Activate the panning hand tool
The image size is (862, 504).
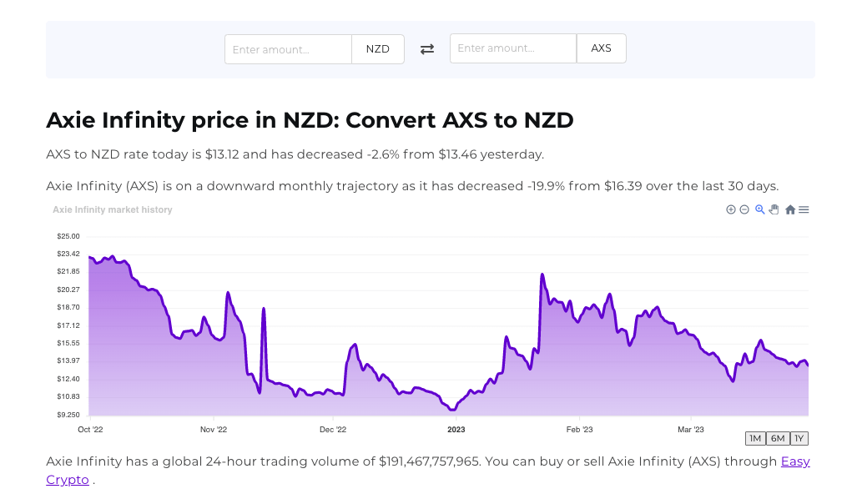pos(774,209)
